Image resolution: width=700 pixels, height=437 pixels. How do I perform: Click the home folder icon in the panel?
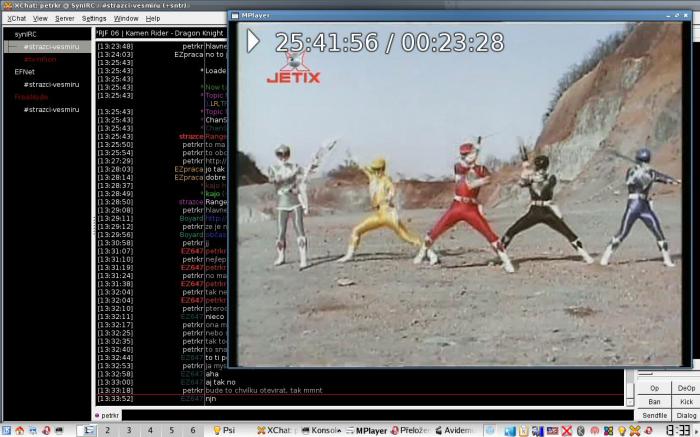(x=19, y=430)
